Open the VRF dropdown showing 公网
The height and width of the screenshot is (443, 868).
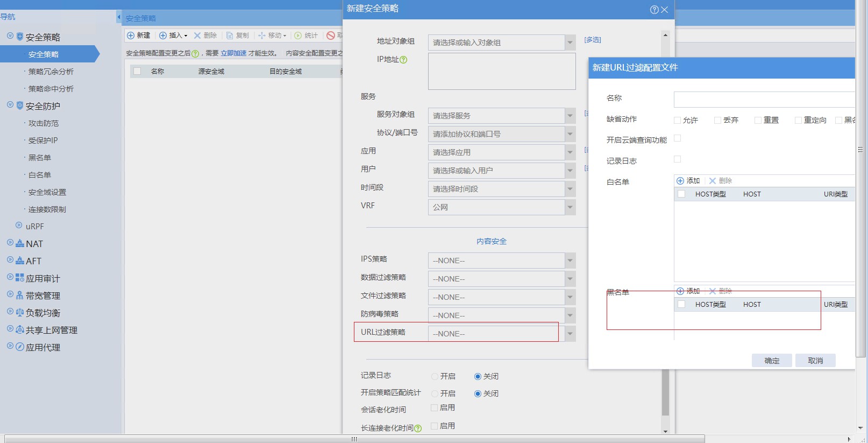[570, 207]
